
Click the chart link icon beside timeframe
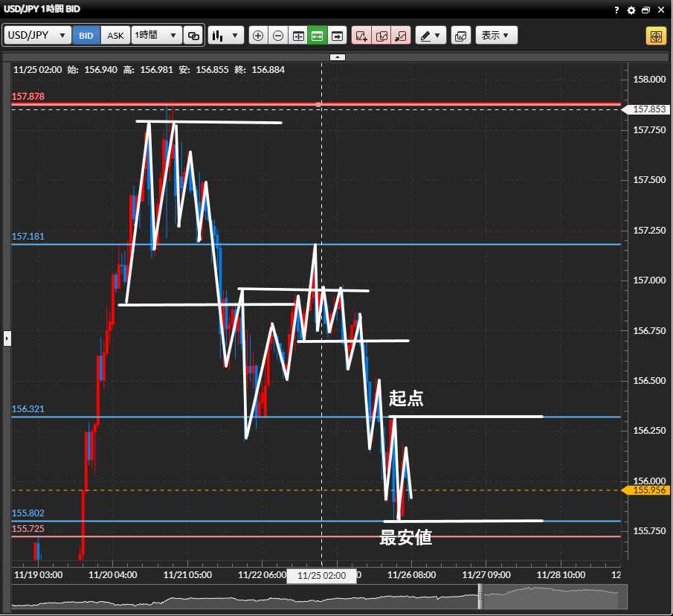click(x=193, y=36)
